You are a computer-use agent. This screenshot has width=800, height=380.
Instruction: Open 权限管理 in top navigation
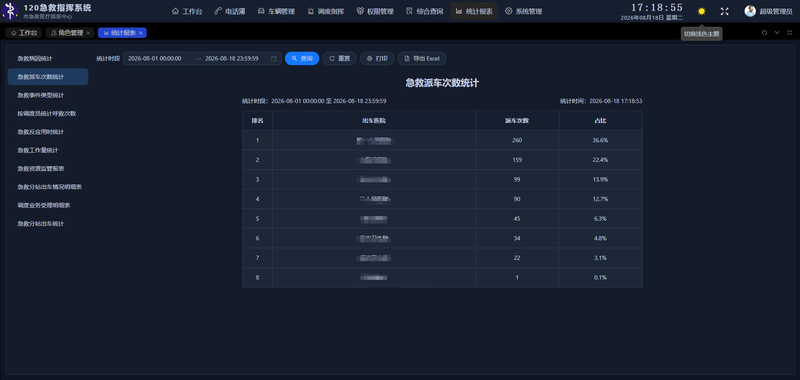(x=375, y=11)
